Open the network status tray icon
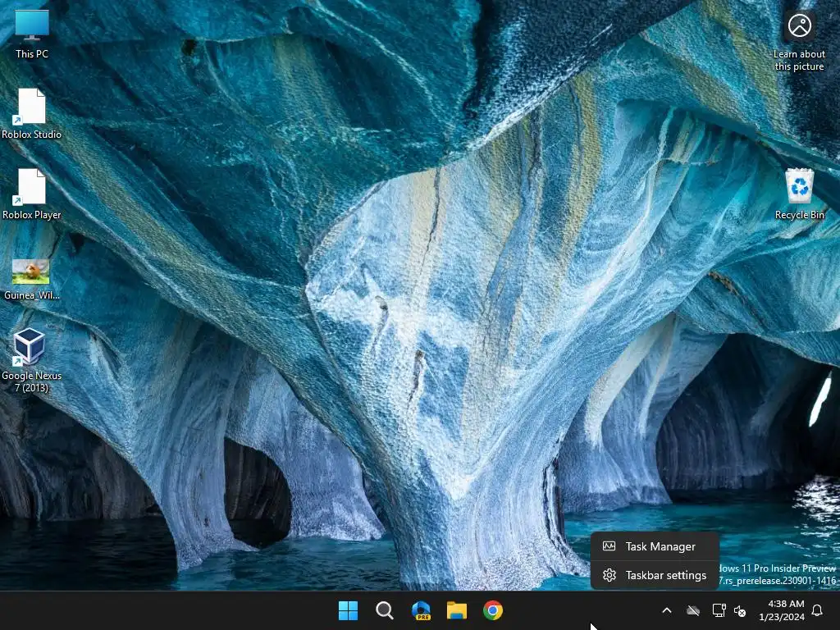 719,610
